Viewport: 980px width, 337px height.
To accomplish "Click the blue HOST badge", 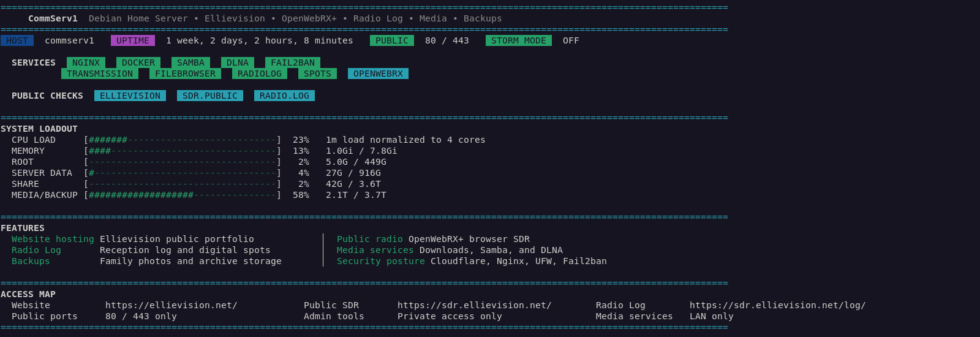I will pos(17,40).
